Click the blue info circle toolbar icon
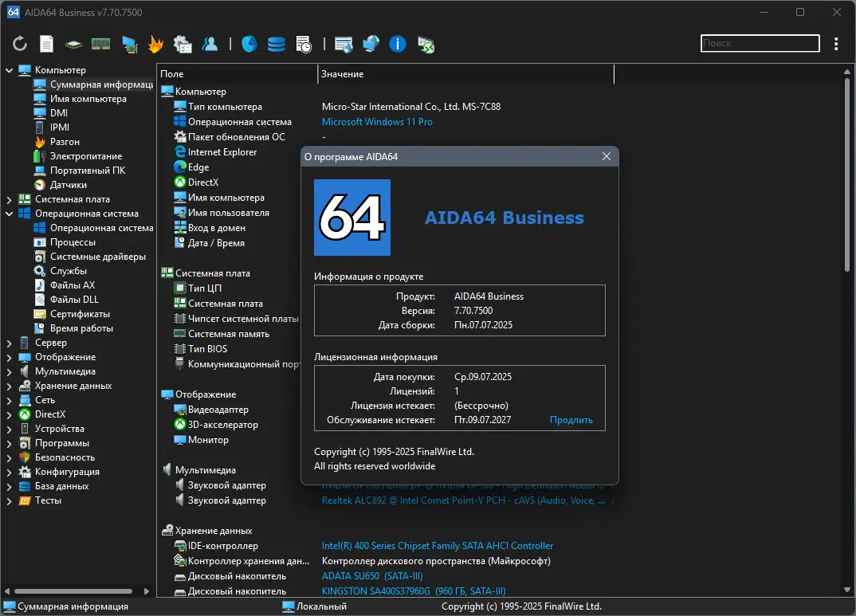856x616 pixels. point(398,44)
